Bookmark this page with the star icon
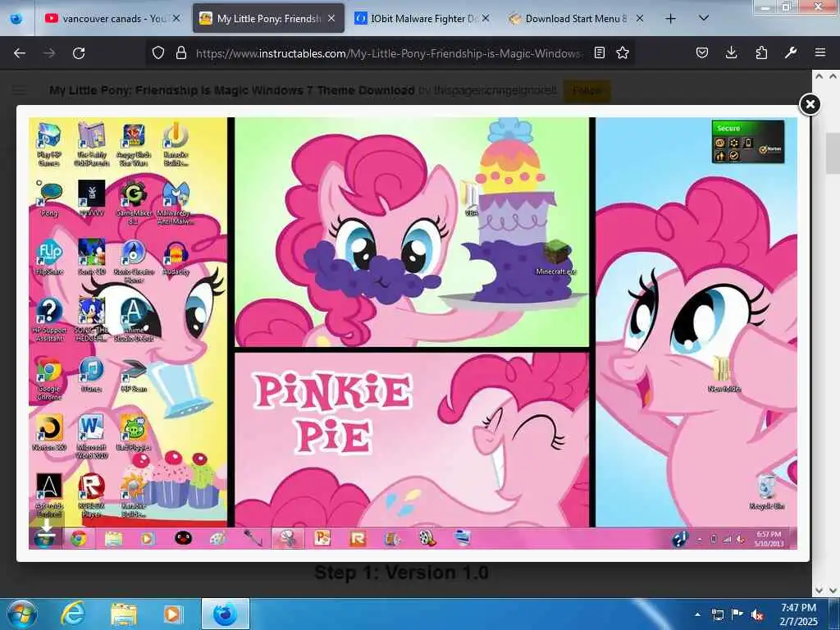Viewport: 840px width, 630px height. 623,52
